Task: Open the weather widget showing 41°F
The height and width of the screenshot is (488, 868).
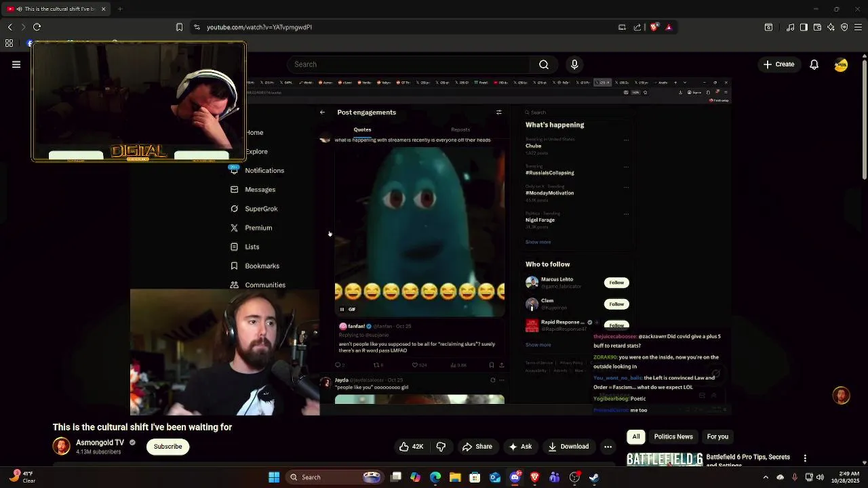Action: tap(21, 477)
